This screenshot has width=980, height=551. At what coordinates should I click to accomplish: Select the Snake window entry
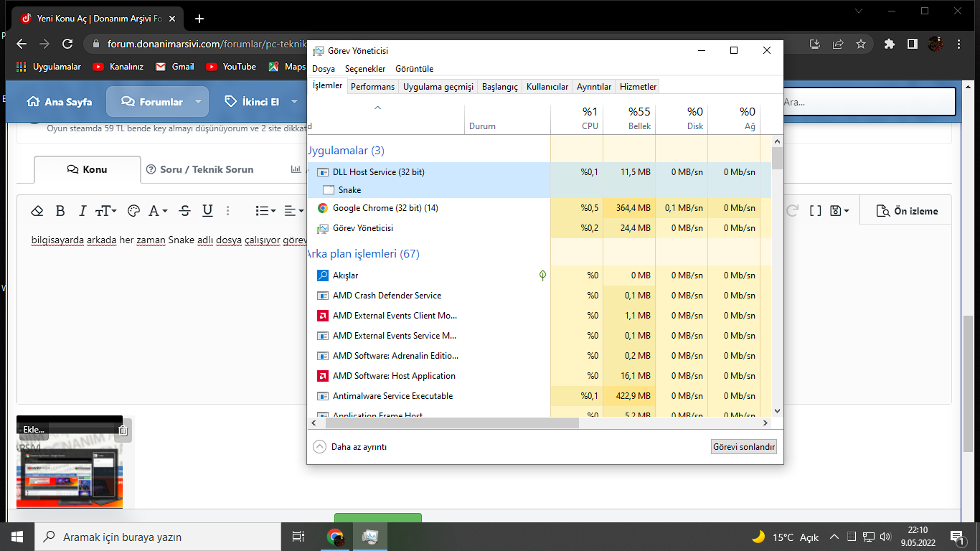539,190
